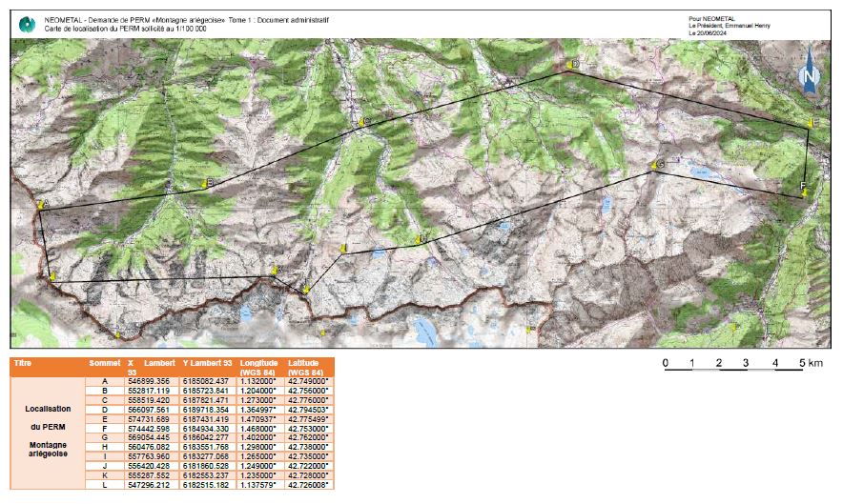Image resolution: width=843 pixels, height=504 pixels.
Task: Select the 'L' cell in the Sommet column
Action: [104, 483]
